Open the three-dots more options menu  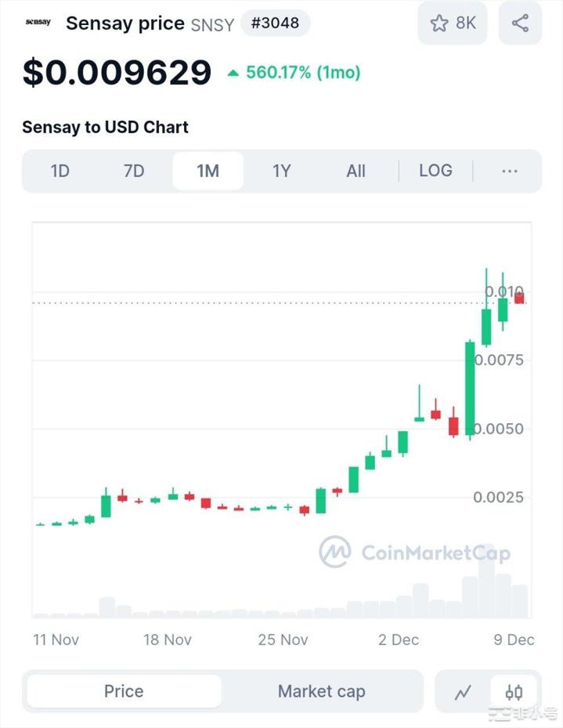[509, 171]
